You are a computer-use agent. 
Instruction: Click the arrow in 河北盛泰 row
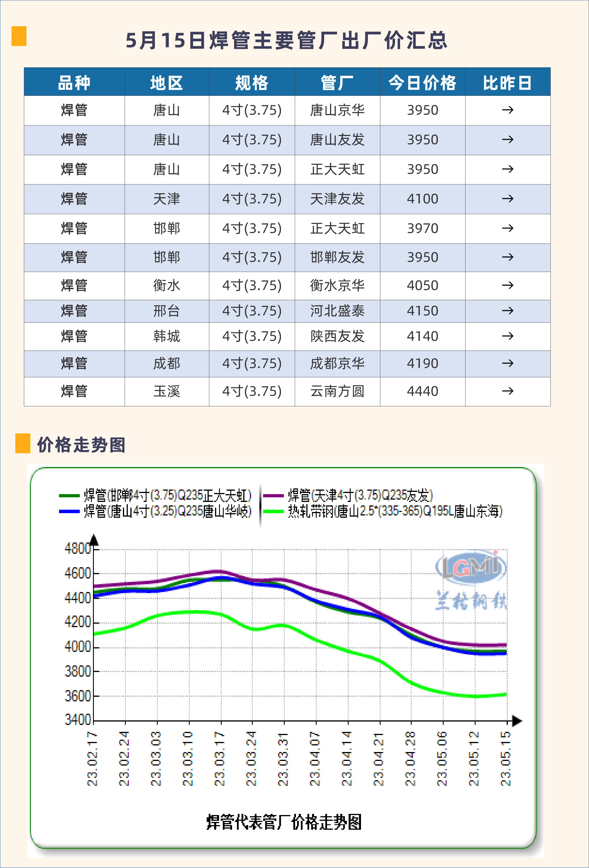(x=507, y=311)
